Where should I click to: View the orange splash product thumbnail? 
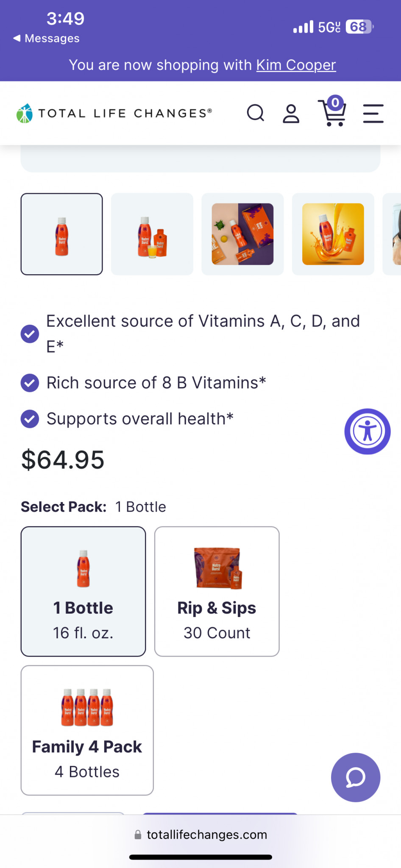click(x=333, y=234)
